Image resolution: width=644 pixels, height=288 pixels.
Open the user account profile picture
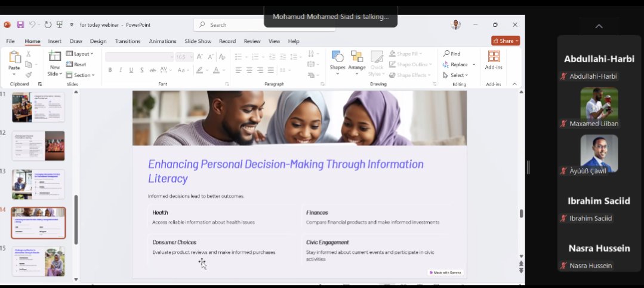point(455,24)
